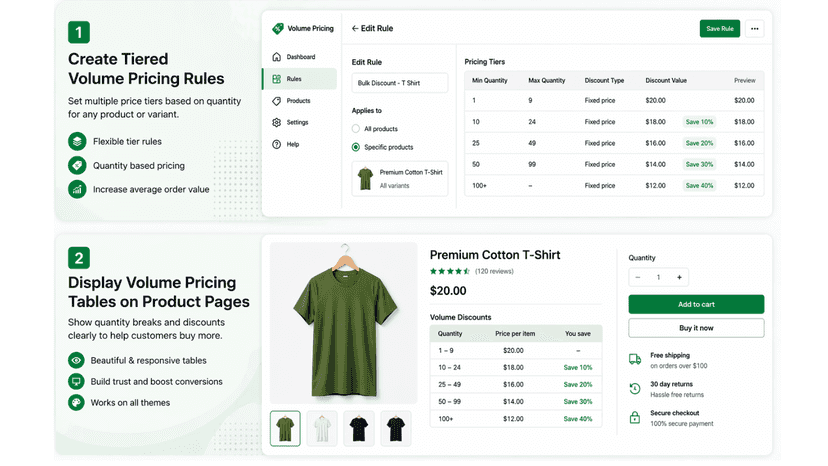Click the Buy it now button
Viewport: 828px width, 466px height.
point(696,328)
